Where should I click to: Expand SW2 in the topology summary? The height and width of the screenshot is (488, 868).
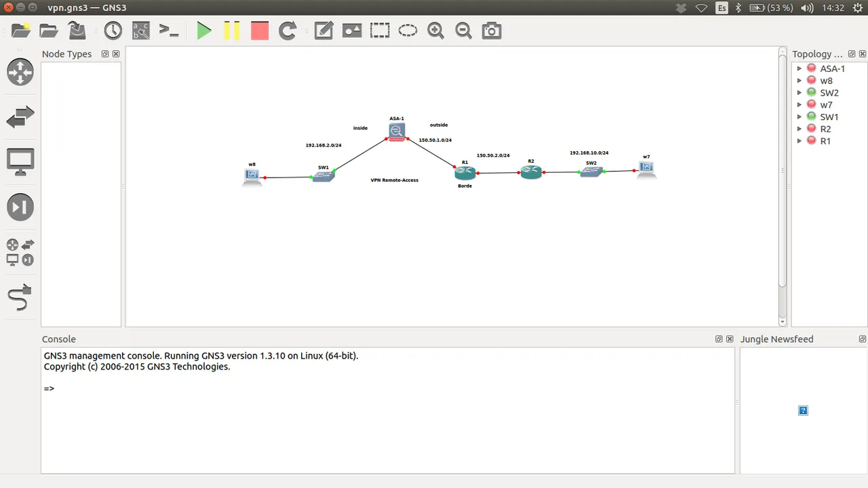coord(800,93)
